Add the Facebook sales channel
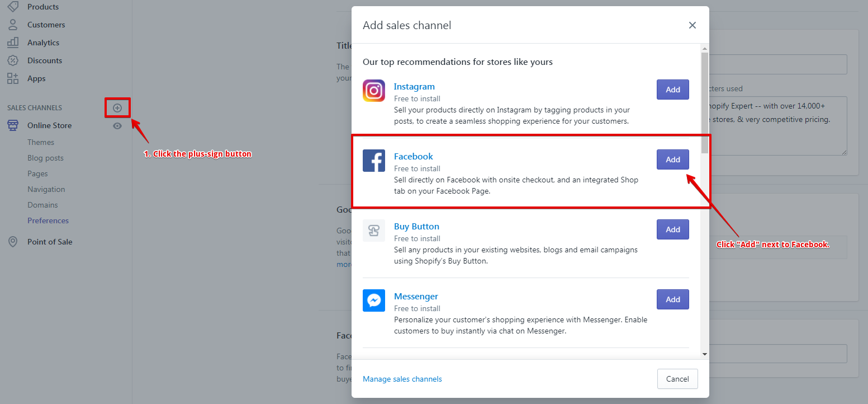Screen dimensions: 868x404 click(673, 159)
